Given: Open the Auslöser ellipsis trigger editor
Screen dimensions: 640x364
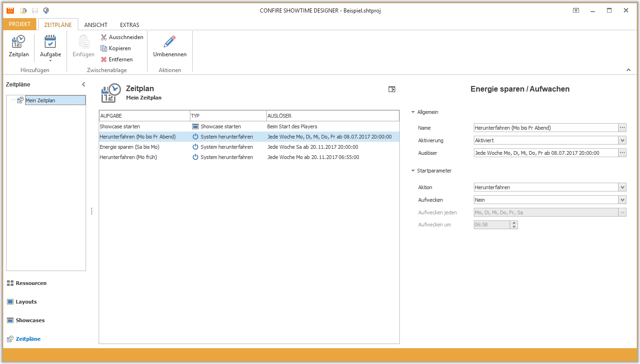Looking at the screenshot, I should click(622, 153).
